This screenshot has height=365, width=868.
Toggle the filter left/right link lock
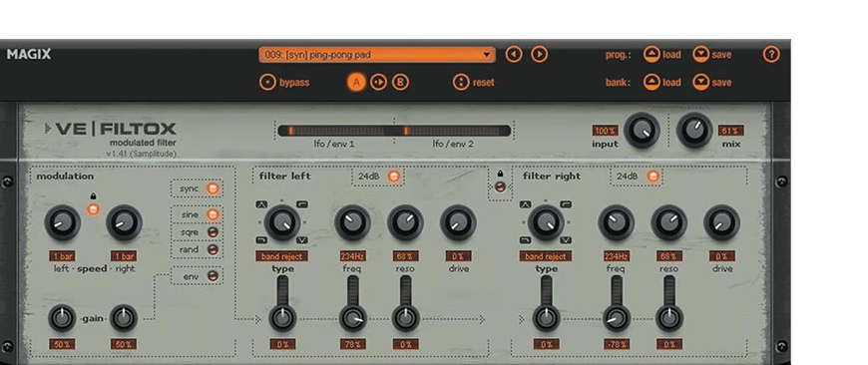coord(500,186)
